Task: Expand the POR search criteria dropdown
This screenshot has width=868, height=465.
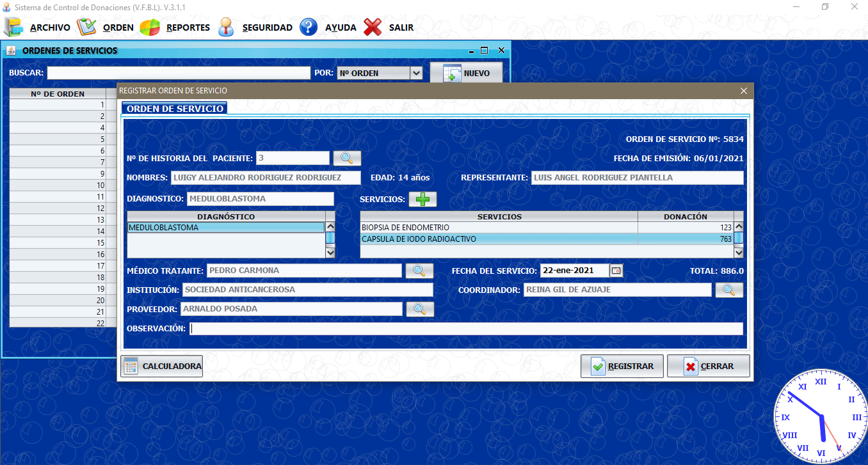Action: pyautogui.click(x=416, y=73)
